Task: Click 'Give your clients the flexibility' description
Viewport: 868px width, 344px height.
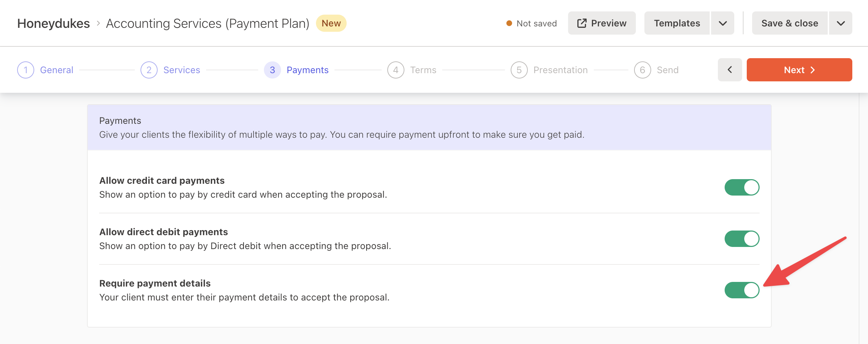Action: [342, 135]
